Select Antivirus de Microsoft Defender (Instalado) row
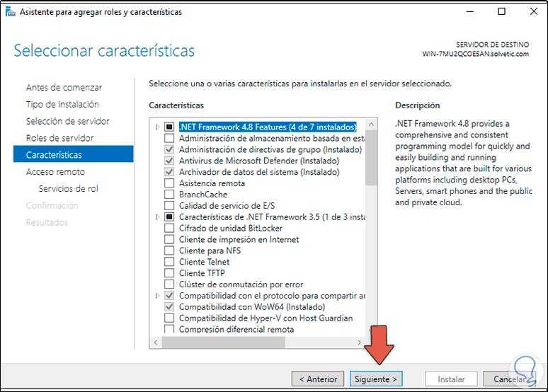The image size is (548, 392). (x=259, y=161)
